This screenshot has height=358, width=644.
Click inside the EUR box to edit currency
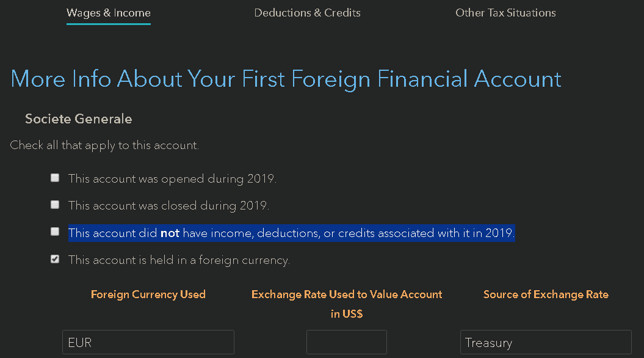tap(148, 342)
